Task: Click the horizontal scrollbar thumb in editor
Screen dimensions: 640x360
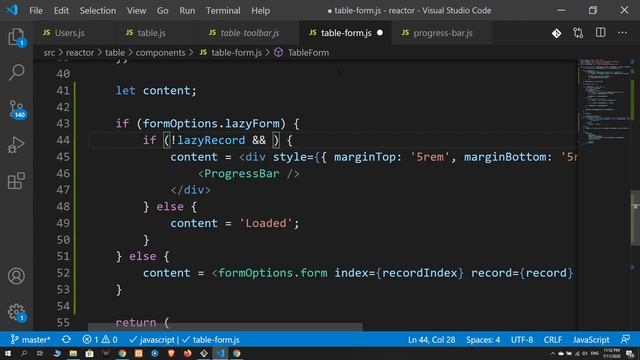Action: coord(225,327)
